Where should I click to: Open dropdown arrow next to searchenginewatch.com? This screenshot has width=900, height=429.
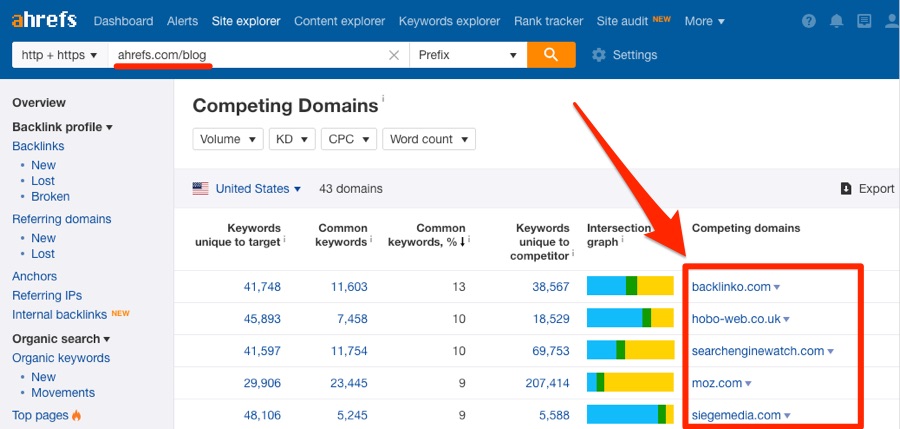(x=831, y=351)
